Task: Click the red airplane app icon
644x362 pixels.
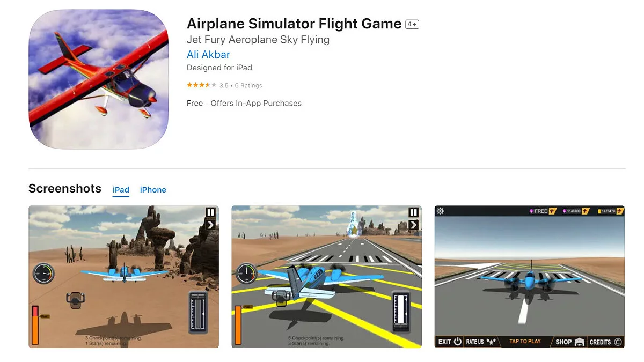Action: [98, 79]
